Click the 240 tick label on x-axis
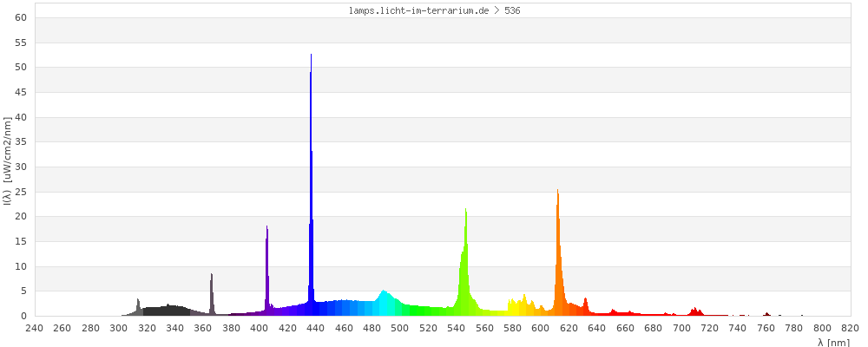 pyautogui.click(x=35, y=328)
